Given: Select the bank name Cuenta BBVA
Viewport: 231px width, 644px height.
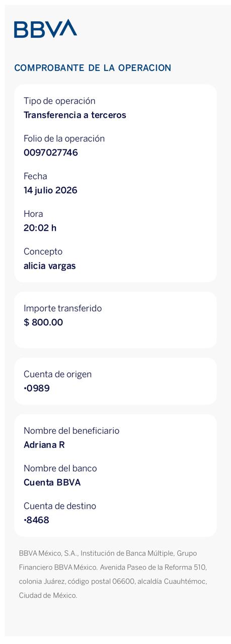Looking at the screenshot, I should pyautogui.click(x=52, y=482).
